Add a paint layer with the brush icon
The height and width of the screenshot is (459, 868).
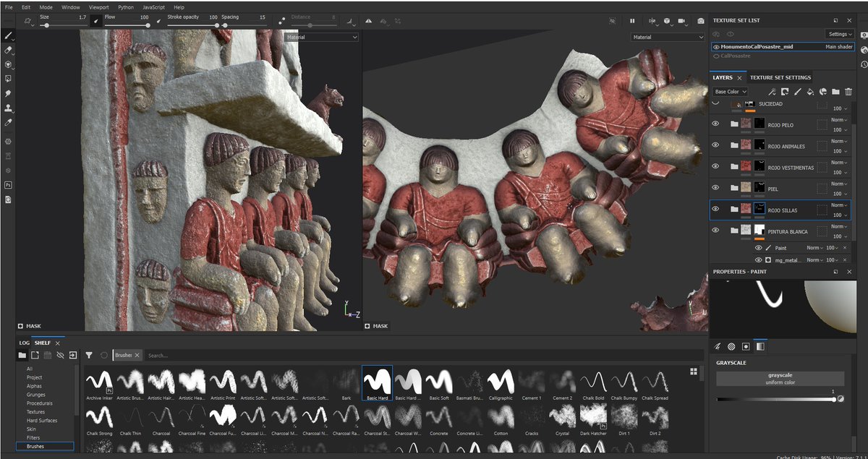[x=798, y=92]
